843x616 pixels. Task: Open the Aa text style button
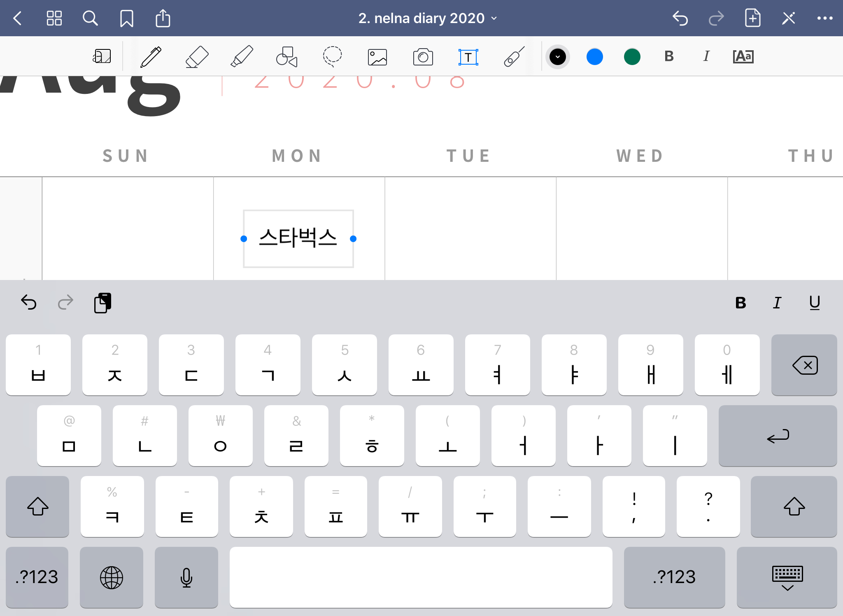pyautogui.click(x=743, y=56)
